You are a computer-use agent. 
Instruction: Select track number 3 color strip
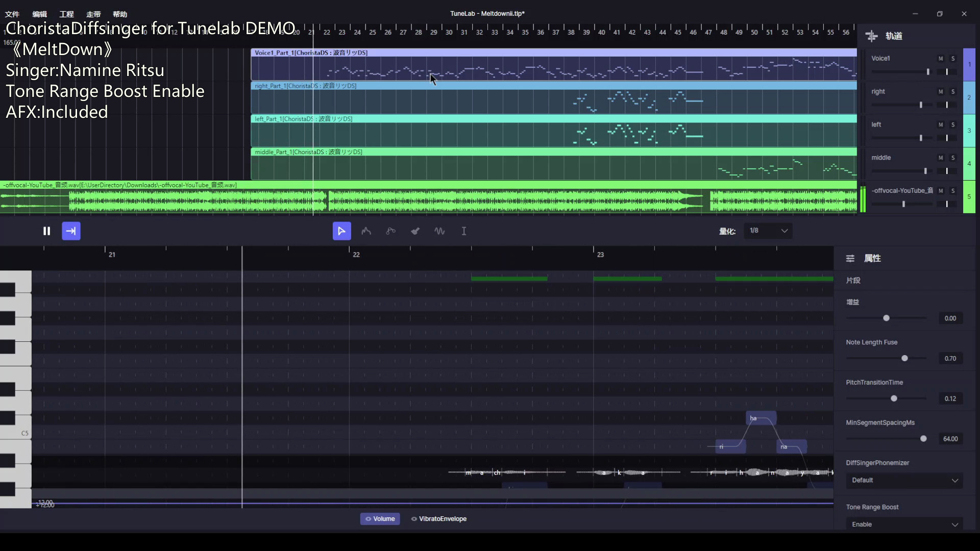pos(969,131)
